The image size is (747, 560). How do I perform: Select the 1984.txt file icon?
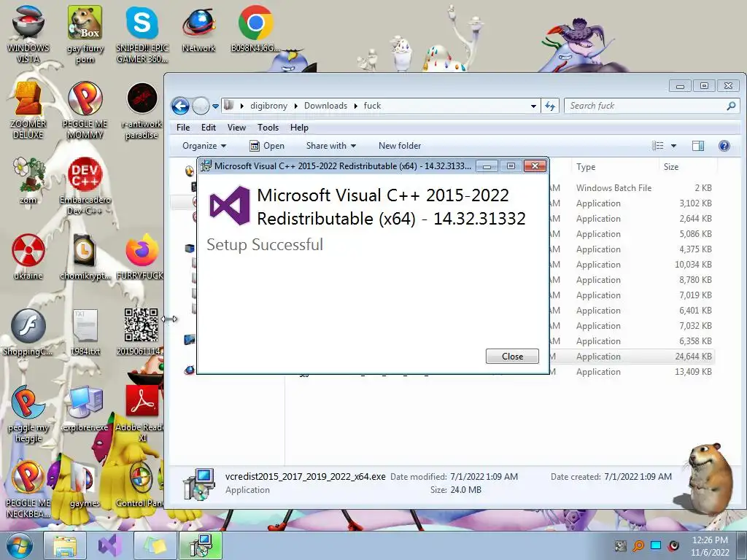[85, 332]
